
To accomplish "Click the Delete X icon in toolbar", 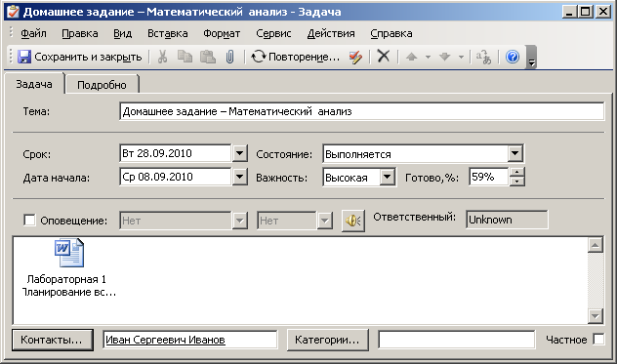I will pyautogui.click(x=384, y=57).
